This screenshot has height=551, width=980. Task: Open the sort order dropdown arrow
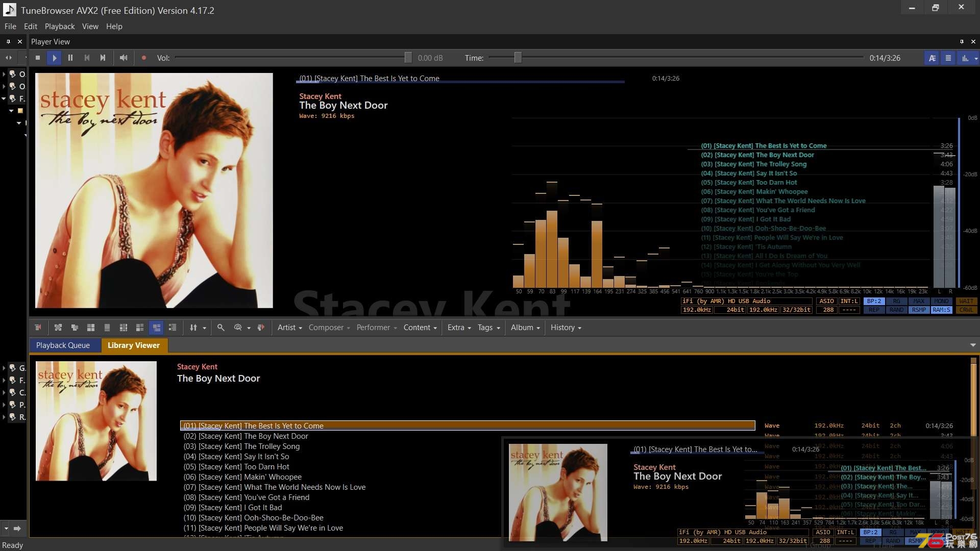(x=204, y=328)
